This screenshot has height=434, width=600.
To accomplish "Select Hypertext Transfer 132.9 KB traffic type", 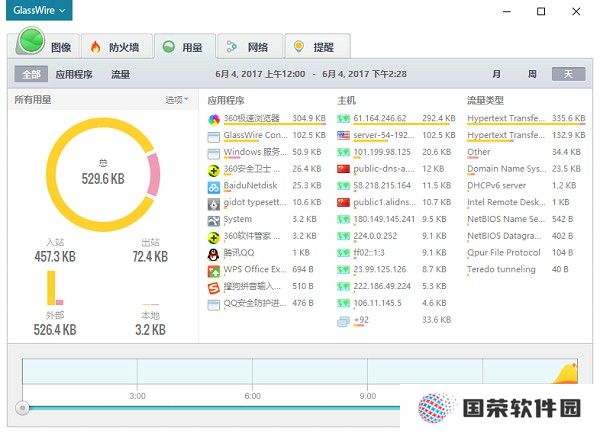I will (526, 135).
